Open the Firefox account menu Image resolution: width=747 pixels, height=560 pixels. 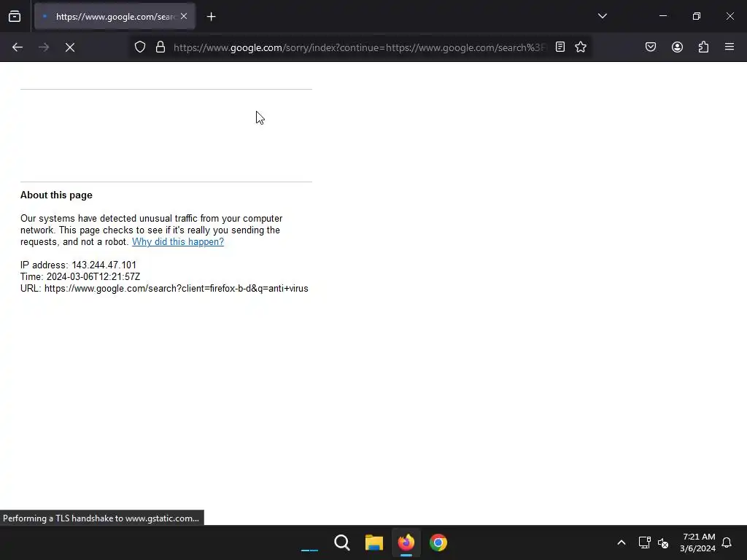click(677, 47)
